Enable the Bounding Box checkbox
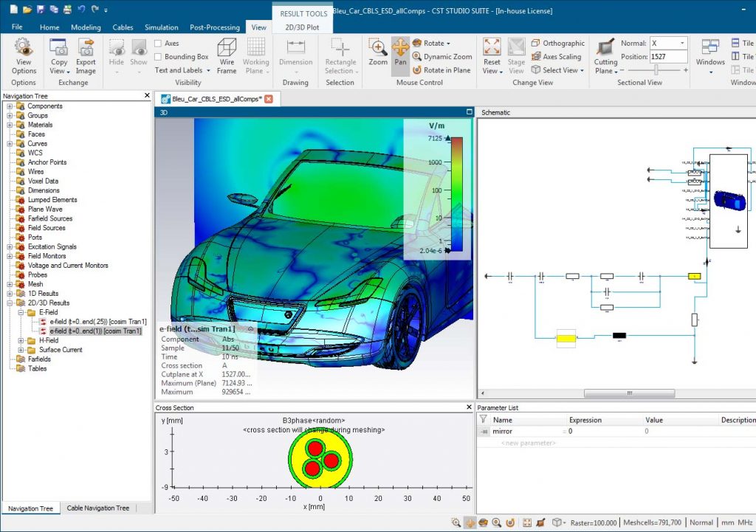 click(158, 57)
